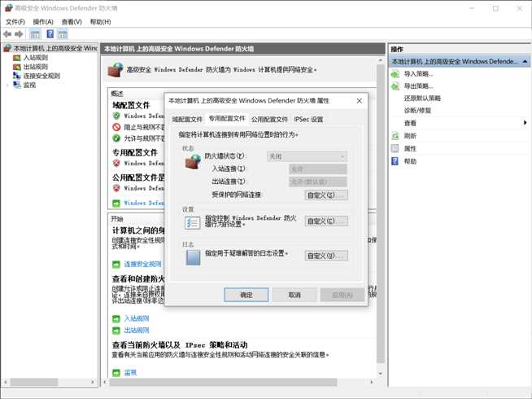The height and width of the screenshot is (399, 532).
Task: Click 自定义(S) for protected network connections
Action: [326, 195]
